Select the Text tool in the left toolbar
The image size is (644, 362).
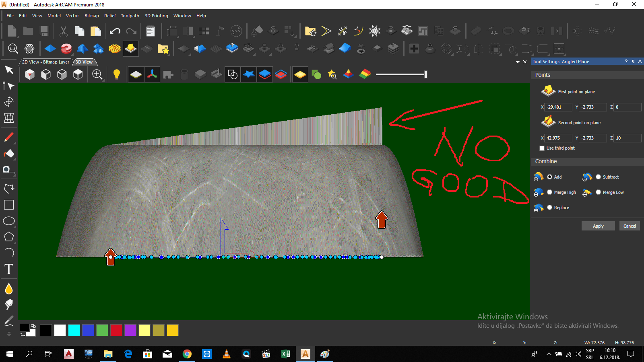click(x=9, y=269)
